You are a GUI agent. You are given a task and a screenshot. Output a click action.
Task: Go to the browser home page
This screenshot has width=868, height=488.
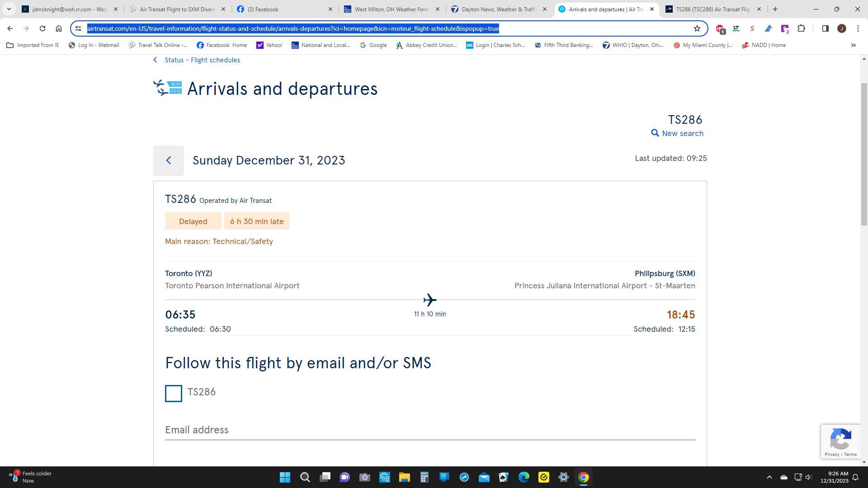[x=59, y=28]
